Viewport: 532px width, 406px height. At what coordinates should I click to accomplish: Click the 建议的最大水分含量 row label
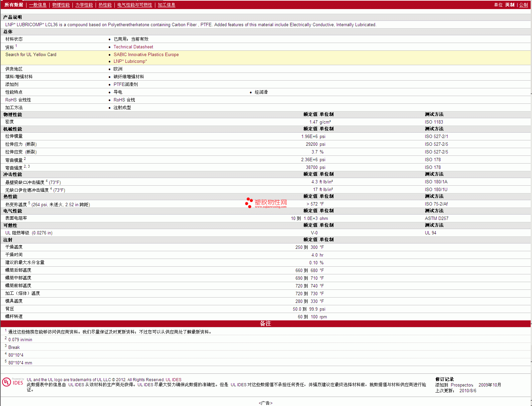point(24,262)
